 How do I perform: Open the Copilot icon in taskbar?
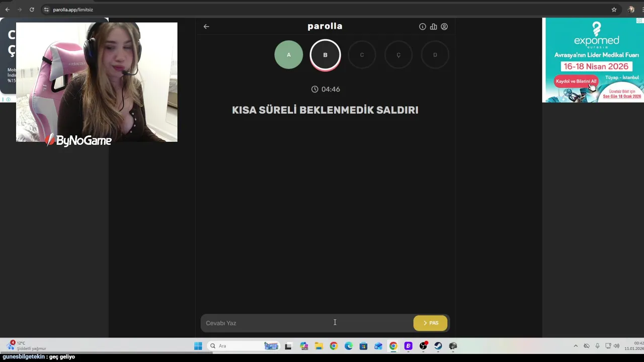click(x=304, y=346)
